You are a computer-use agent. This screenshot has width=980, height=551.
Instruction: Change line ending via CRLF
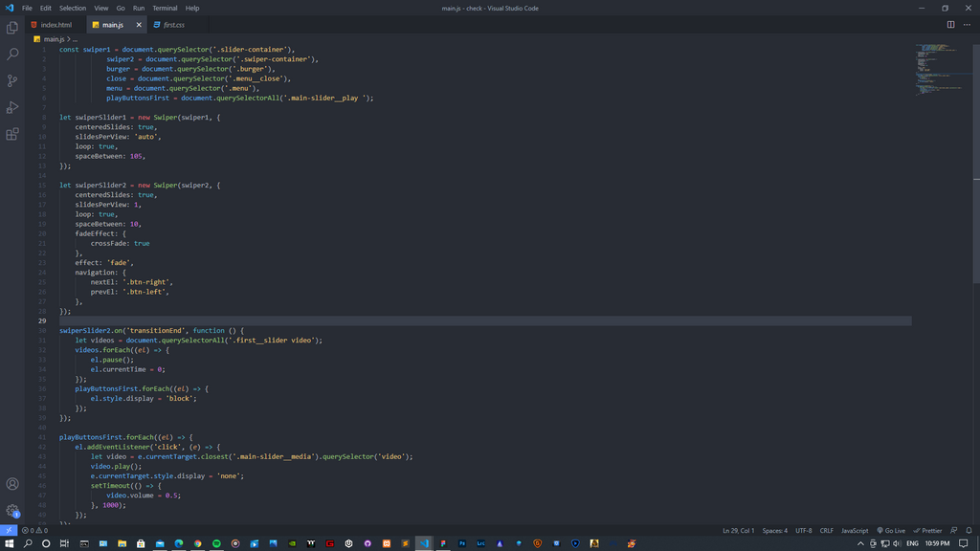(826, 530)
